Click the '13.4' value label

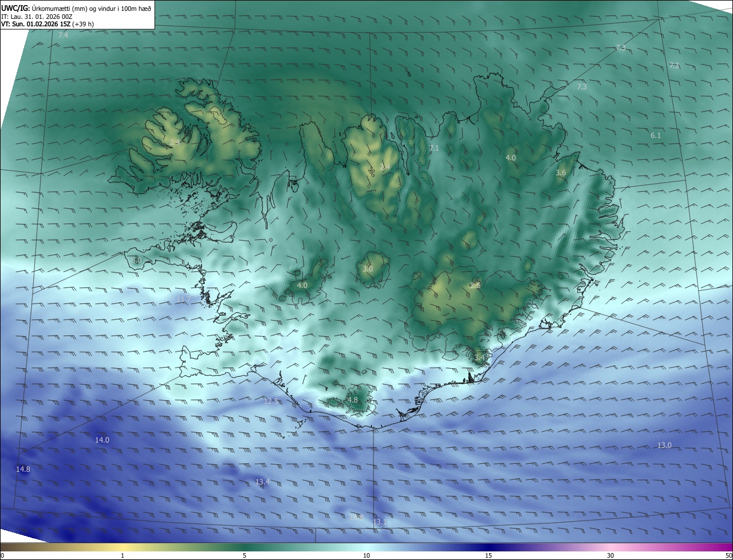(262, 482)
